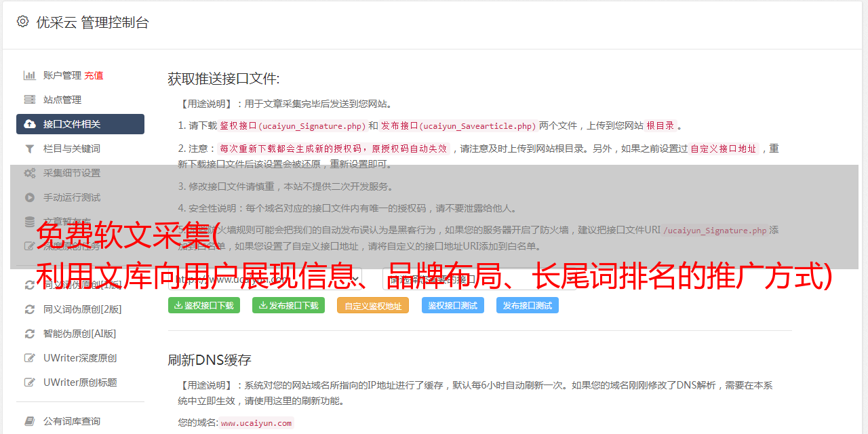Click the refresh icon for 智能伪原创[AI版]

[30, 334]
